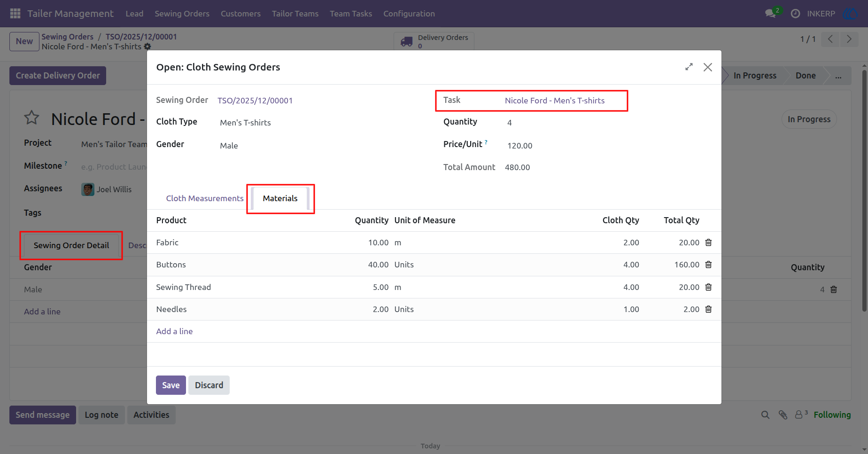Click the Following subscription toggle
868x454 pixels.
[x=832, y=415]
